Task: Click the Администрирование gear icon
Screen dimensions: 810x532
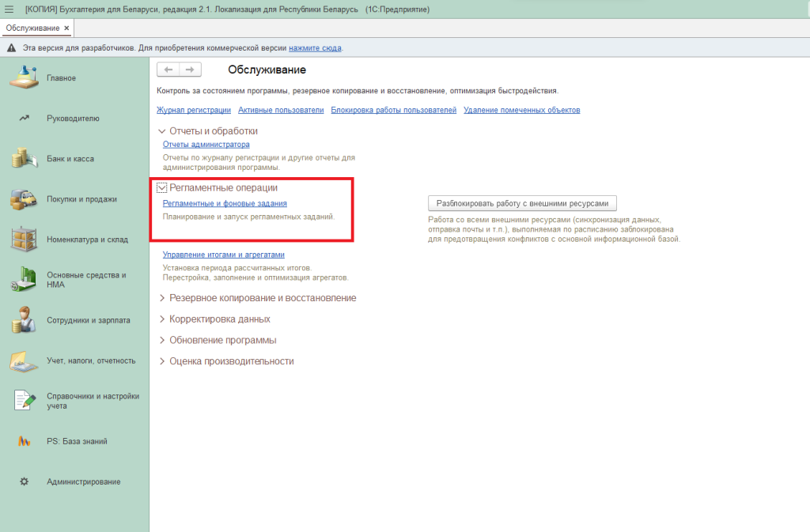Action: click(25, 481)
